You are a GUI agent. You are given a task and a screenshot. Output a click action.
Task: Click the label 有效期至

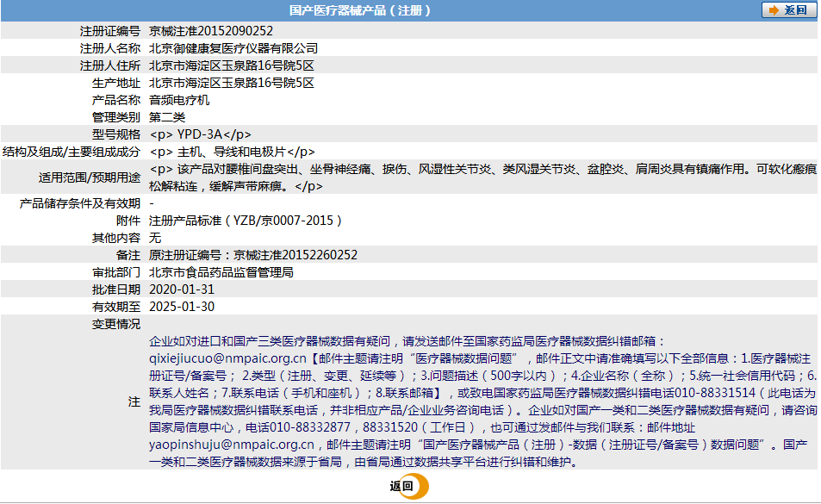click(x=116, y=307)
